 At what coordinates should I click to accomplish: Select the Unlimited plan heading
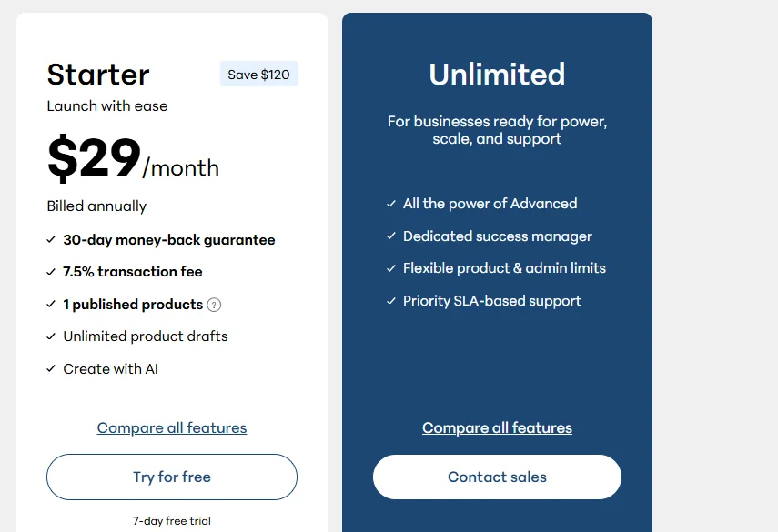[x=497, y=75]
